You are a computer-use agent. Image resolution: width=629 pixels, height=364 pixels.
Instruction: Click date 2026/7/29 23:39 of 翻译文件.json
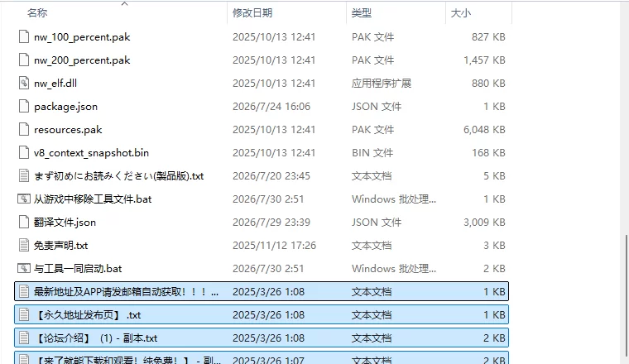click(x=271, y=223)
